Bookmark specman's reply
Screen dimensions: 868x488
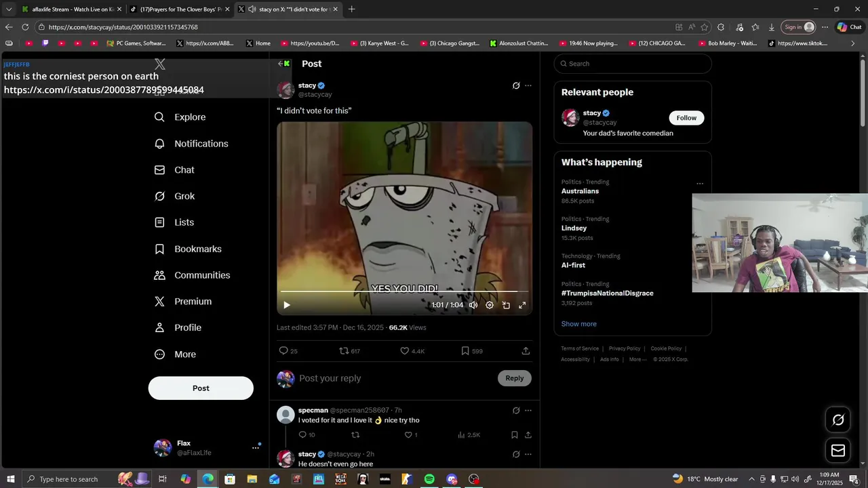pos(515,435)
